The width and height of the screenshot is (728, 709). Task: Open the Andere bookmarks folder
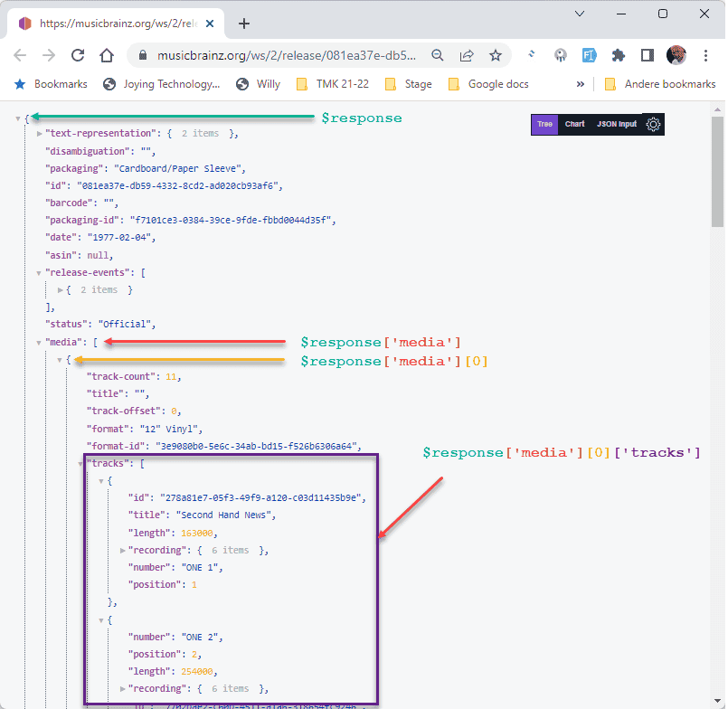coord(660,84)
